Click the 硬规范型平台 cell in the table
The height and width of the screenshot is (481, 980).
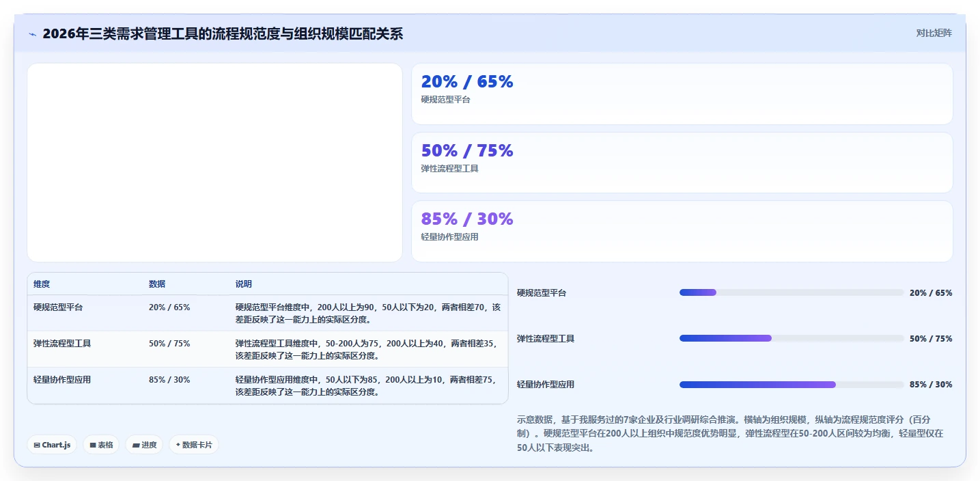coord(58,307)
